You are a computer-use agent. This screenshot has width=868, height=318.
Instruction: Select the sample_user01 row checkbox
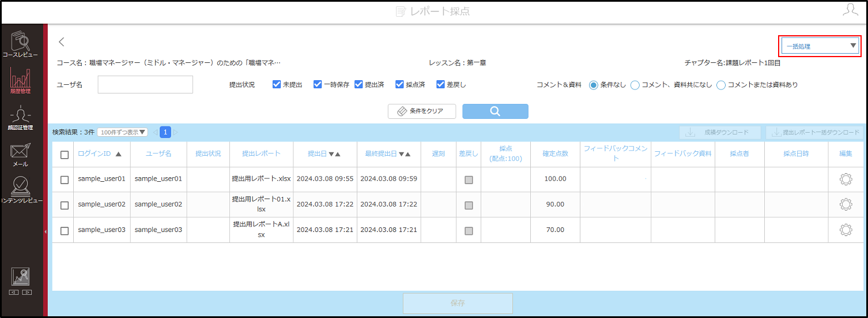point(65,179)
